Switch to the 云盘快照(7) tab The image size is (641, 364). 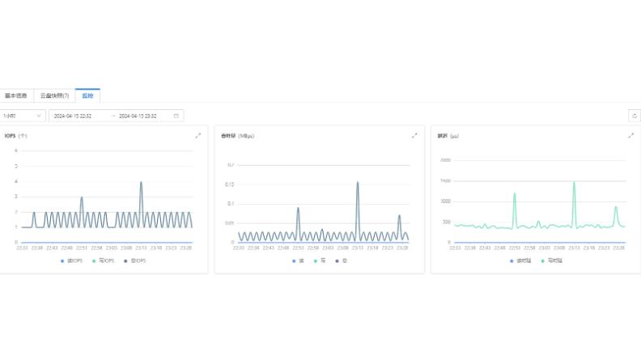coord(54,95)
